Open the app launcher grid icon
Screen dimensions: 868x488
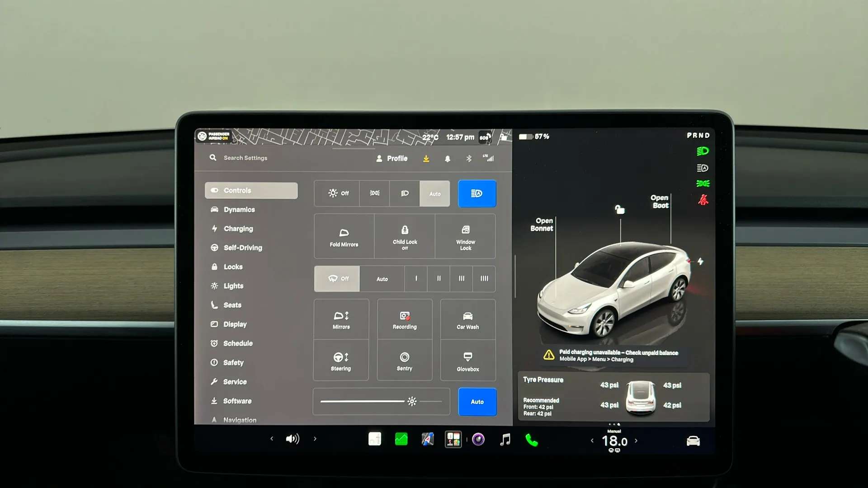coord(453,439)
